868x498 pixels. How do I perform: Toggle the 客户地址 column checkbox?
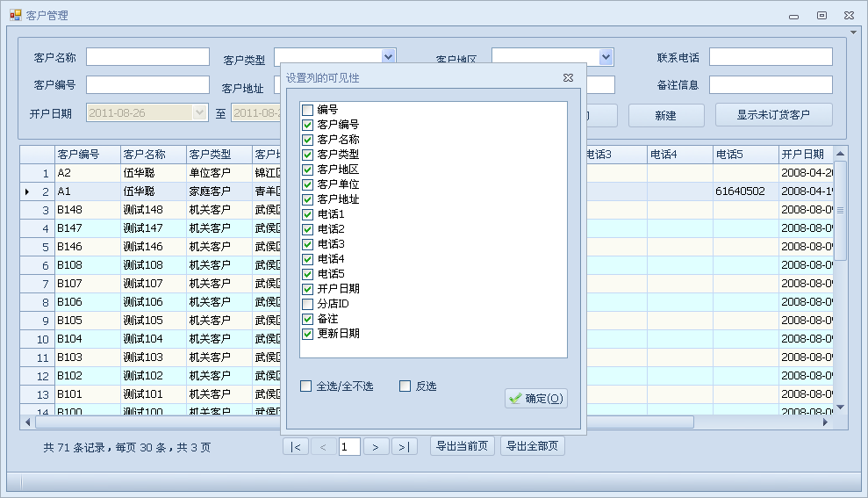tap(308, 199)
